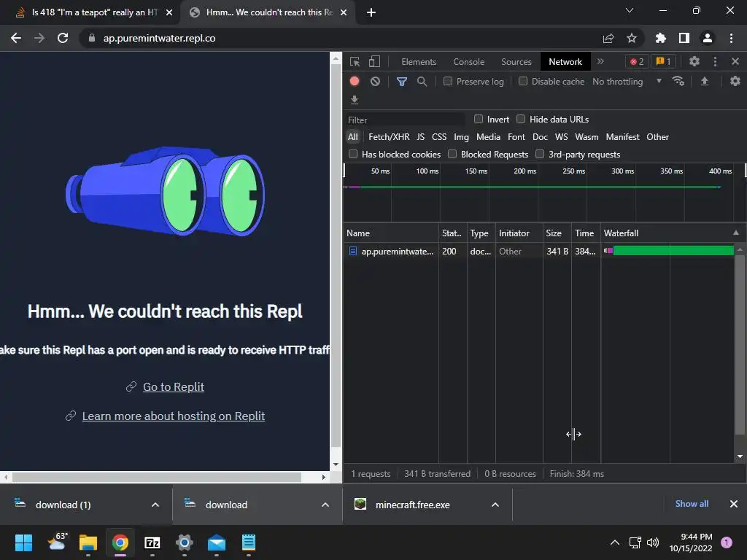
Task: Open the tab search chevron in the title bar
Action: click(630, 10)
